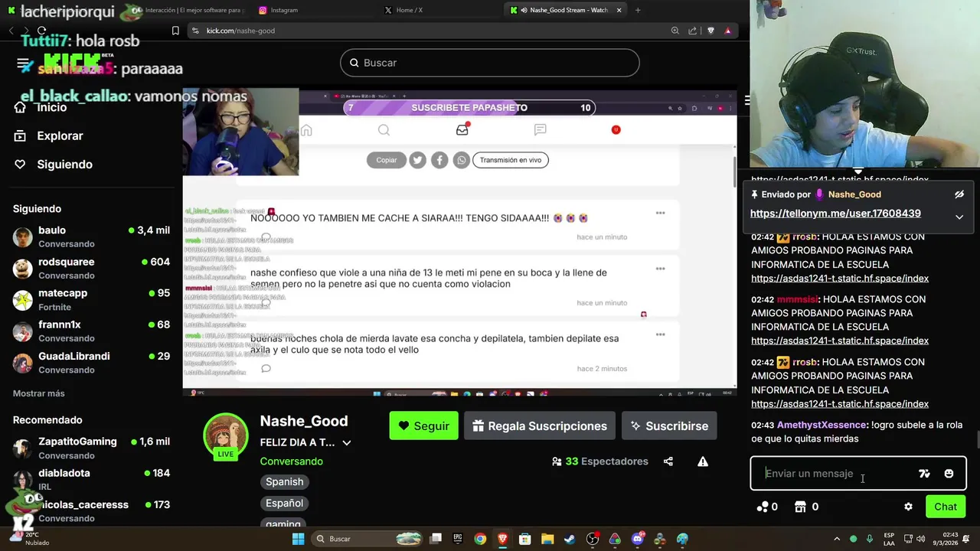Click the green Chat send button
The image size is (980, 551).
(946, 507)
